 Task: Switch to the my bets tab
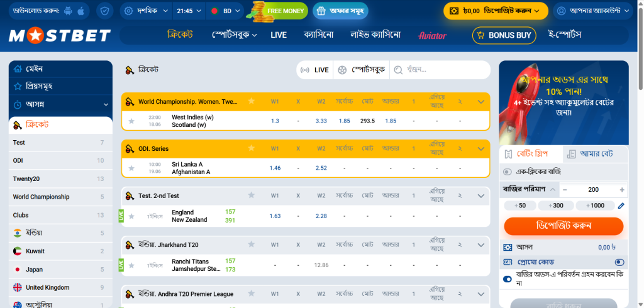click(596, 154)
